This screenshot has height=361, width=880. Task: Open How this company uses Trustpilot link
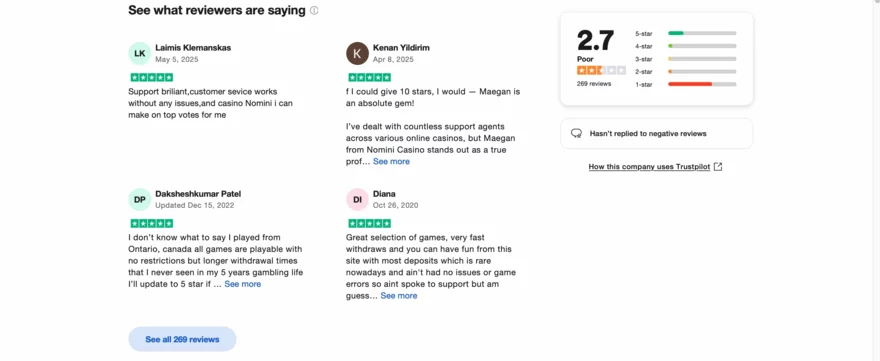point(649,167)
